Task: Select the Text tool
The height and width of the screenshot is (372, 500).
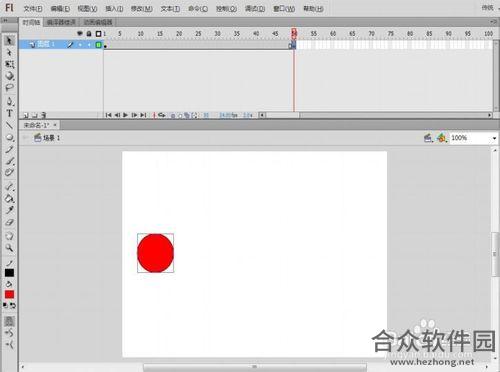Action: point(9,113)
